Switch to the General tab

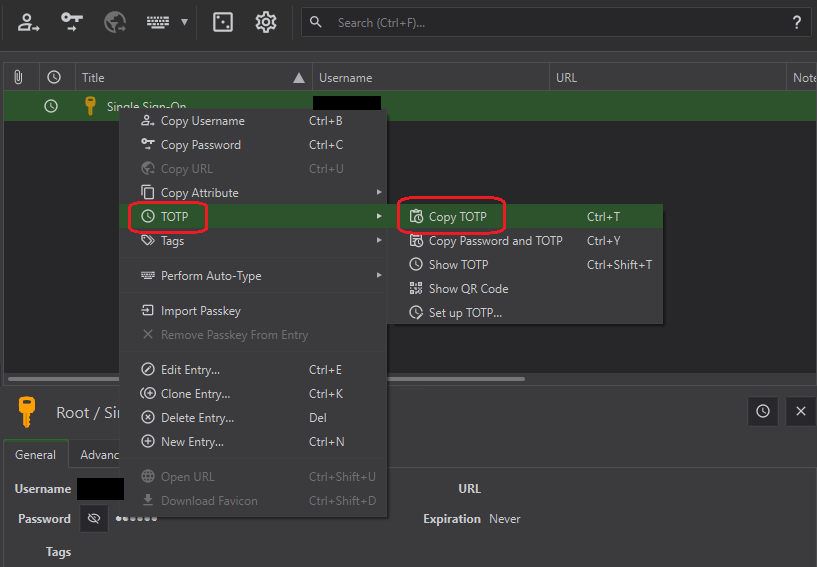pos(35,455)
